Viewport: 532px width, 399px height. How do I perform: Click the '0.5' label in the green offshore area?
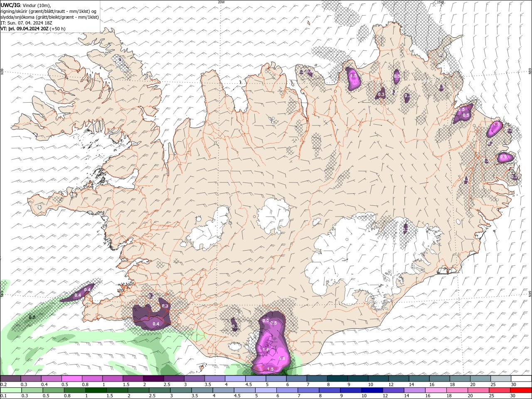pyautogui.click(x=32, y=317)
